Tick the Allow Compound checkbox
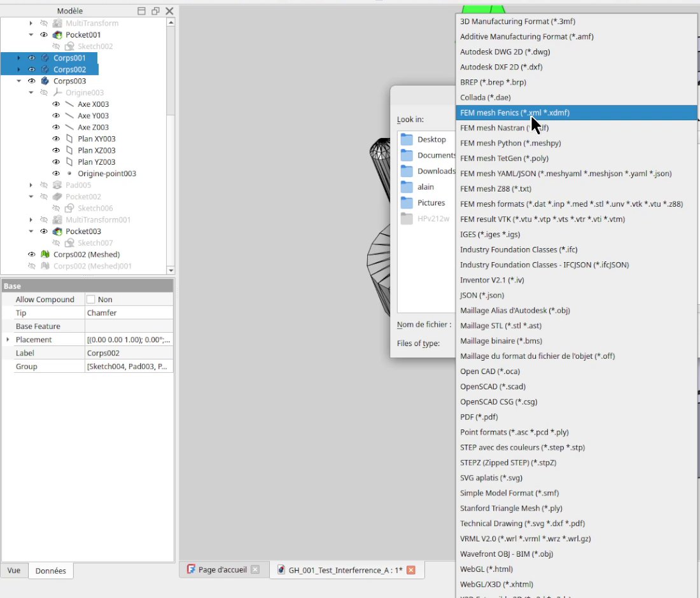Image resolution: width=700 pixels, height=598 pixels. 90,300
